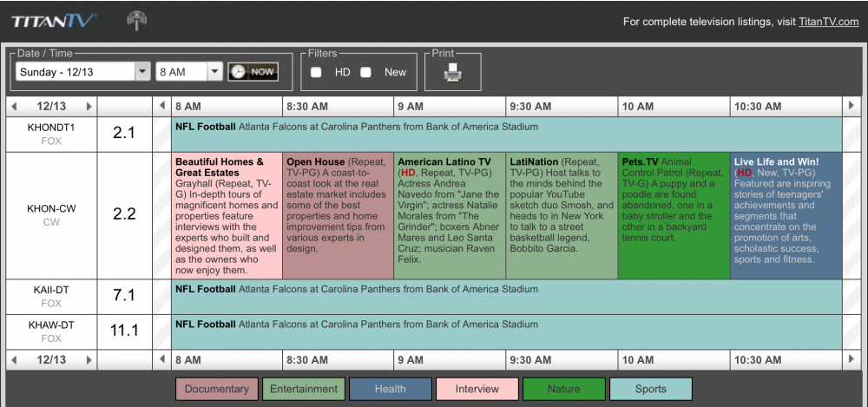Go to previous day in bottom header
This screenshot has height=407, width=868.
[x=14, y=360]
